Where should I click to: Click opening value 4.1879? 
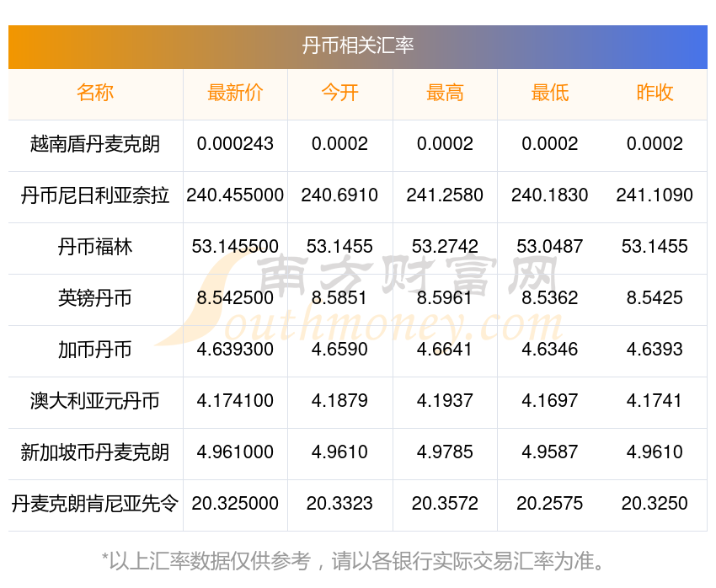(x=339, y=401)
